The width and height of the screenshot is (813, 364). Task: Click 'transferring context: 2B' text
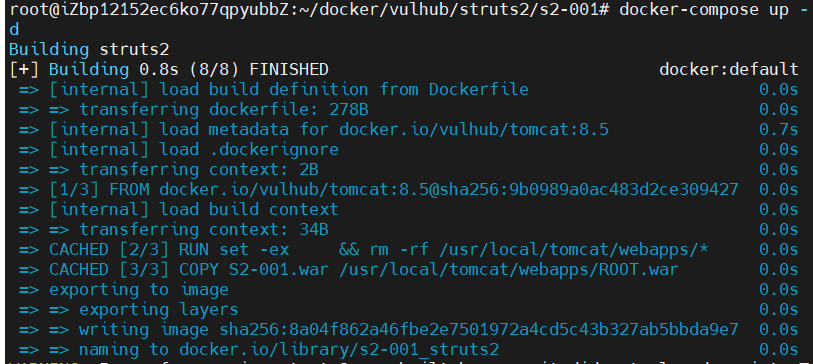click(x=199, y=170)
